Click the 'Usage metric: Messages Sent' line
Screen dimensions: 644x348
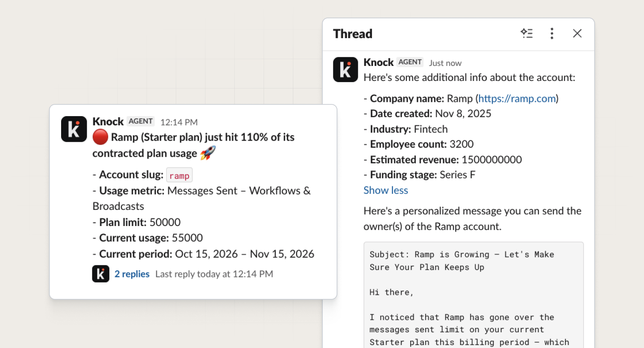202,198
